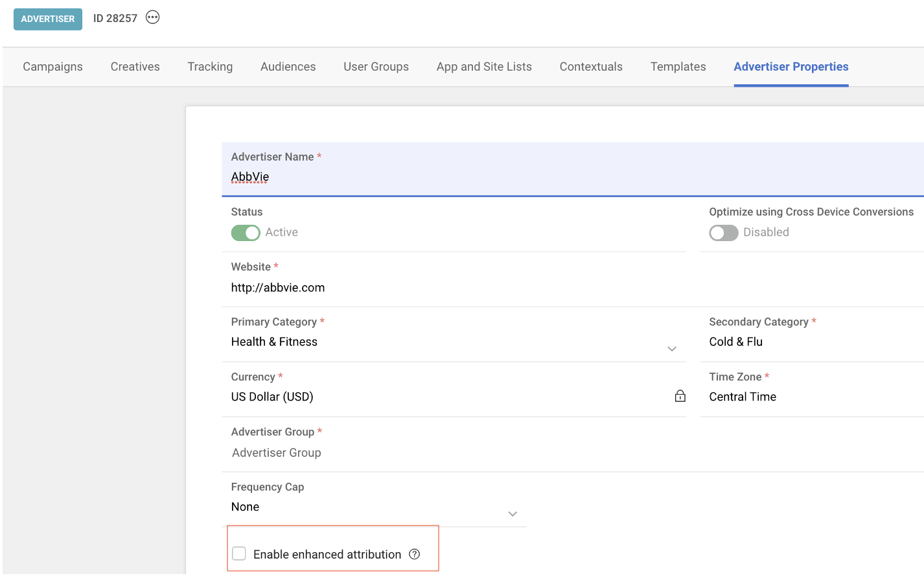
Task: Toggle the Active status switch
Action: [246, 233]
